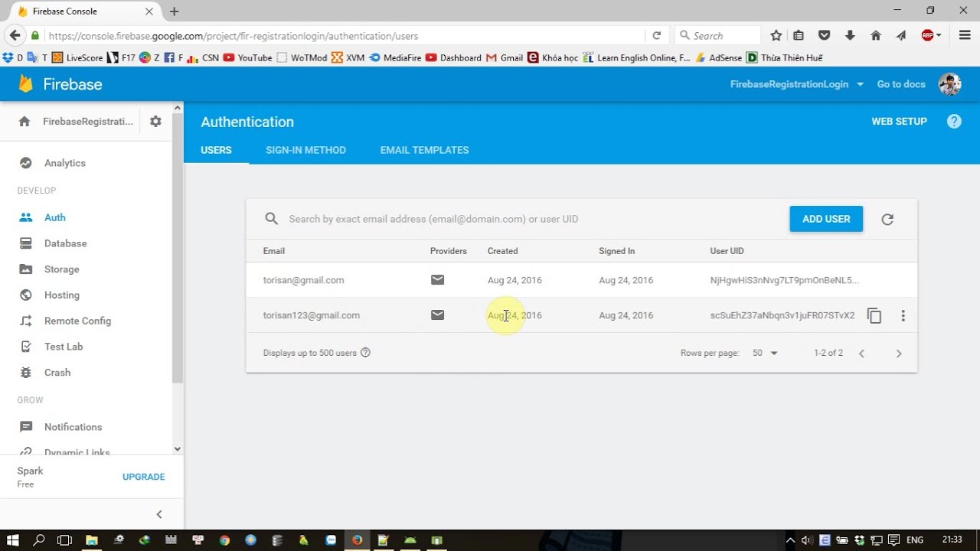Open the project selector dropdown FirebaseRegistrationLogin
The width and height of the screenshot is (980, 551).
click(x=797, y=84)
